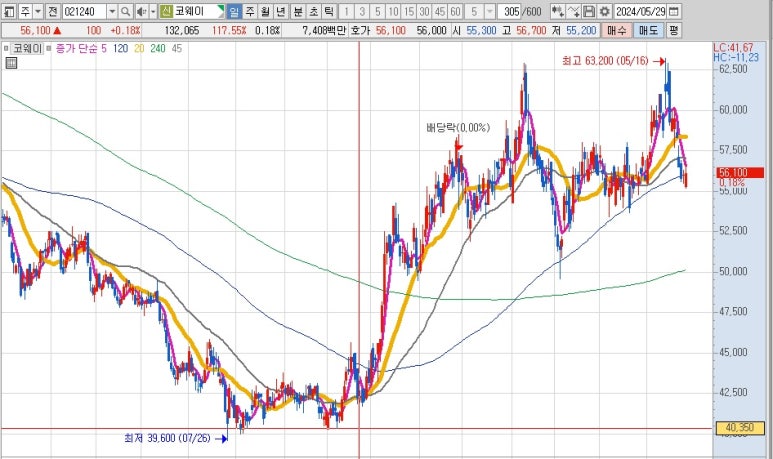Choose the 60 interval button
Viewport: 773px width, 459px height.
click(456, 11)
